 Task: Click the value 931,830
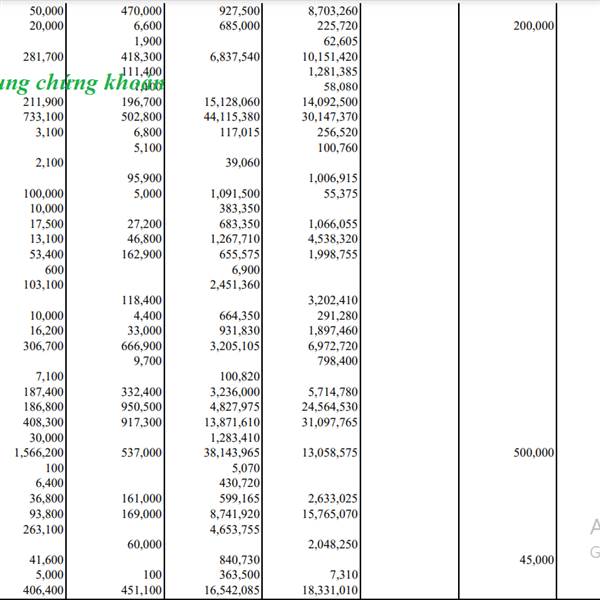[239, 331]
